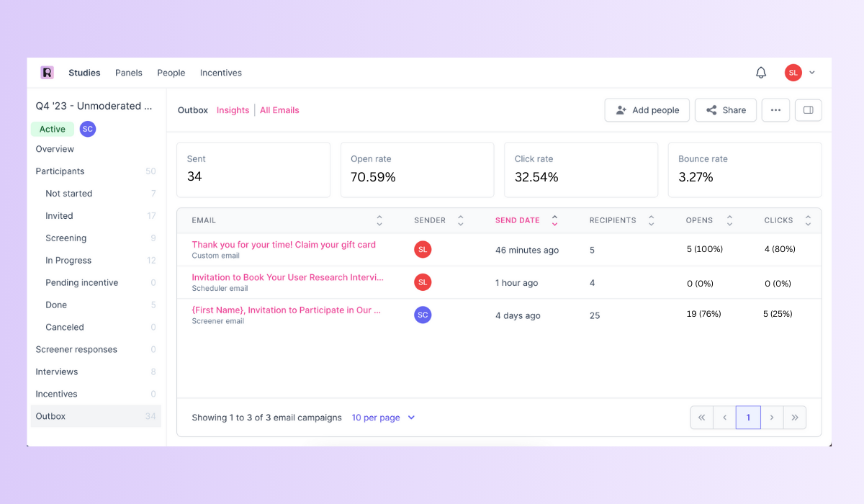
Task: Open the Studies navigation item
Action: tap(84, 73)
